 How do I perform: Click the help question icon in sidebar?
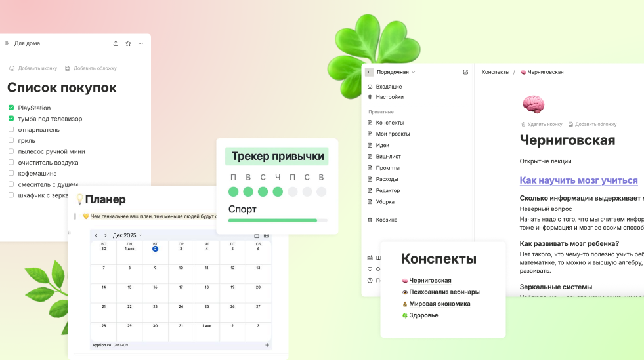click(x=370, y=281)
